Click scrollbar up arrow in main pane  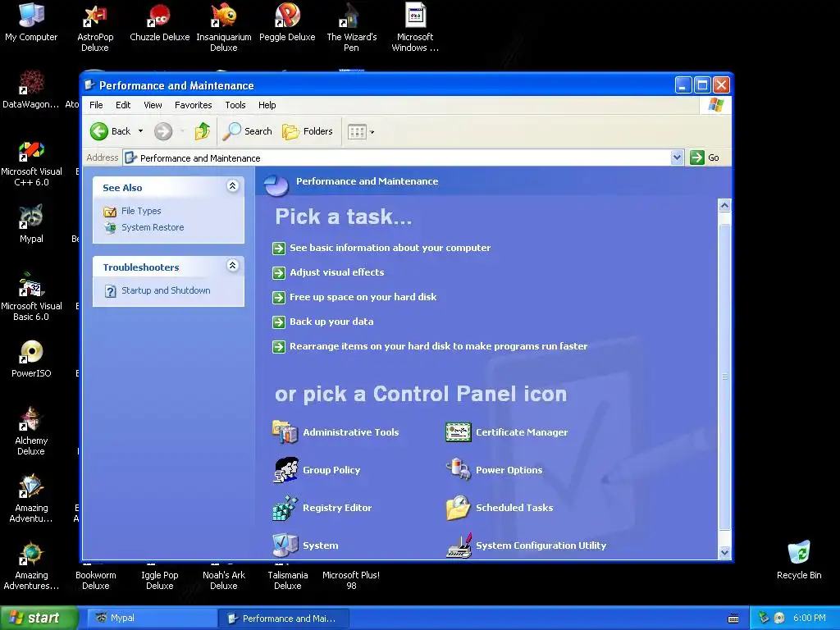(x=724, y=206)
